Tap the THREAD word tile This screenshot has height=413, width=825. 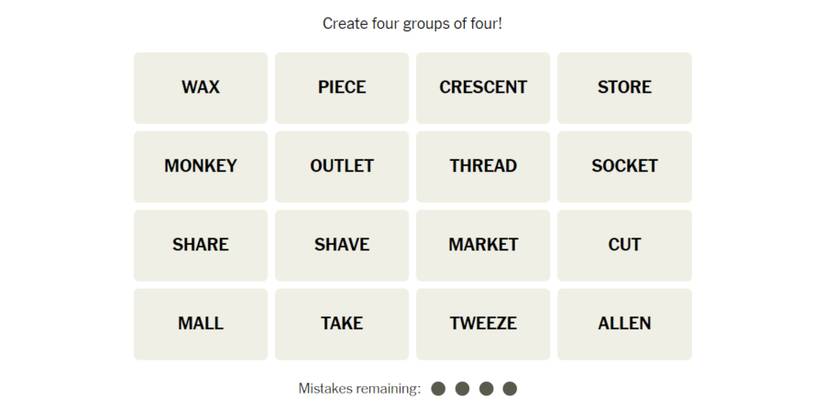pyautogui.click(x=483, y=166)
